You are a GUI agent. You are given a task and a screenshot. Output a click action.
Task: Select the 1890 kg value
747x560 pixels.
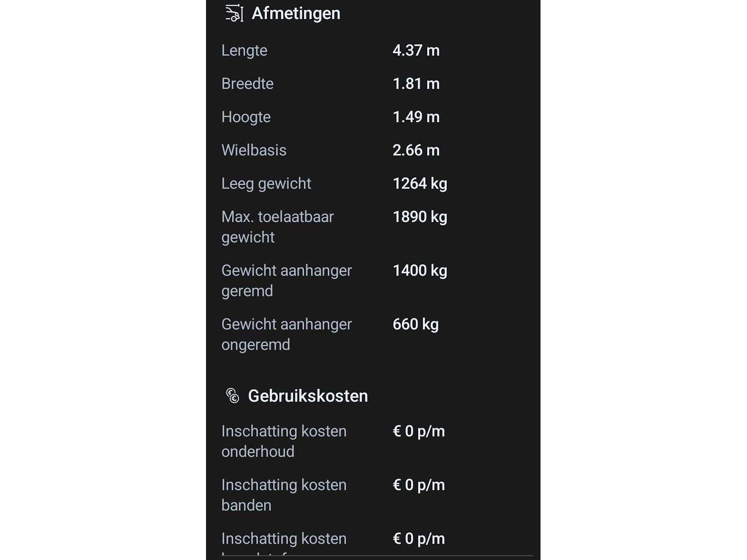[x=420, y=217]
